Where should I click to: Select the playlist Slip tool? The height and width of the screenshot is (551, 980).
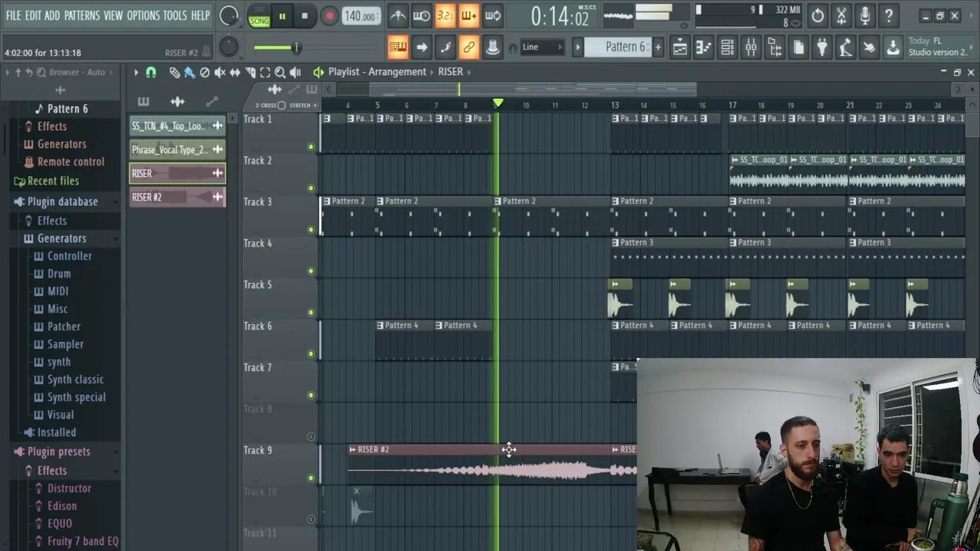(235, 72)
